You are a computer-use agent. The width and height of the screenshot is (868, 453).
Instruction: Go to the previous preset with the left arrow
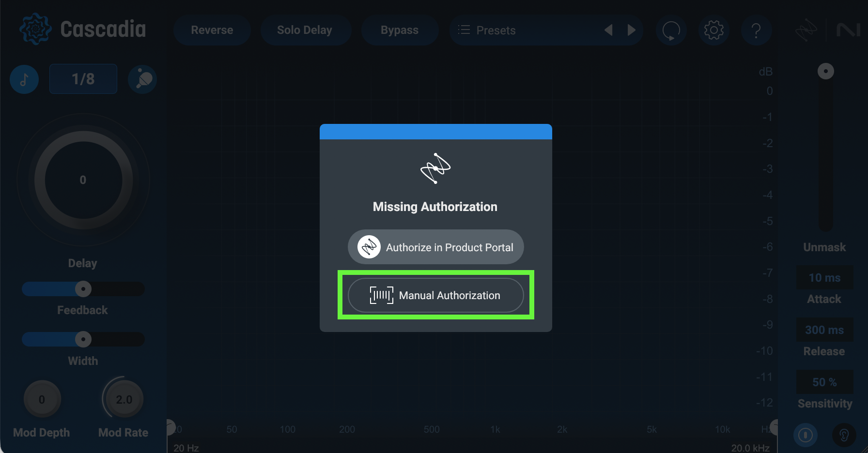tap(608, 30)
